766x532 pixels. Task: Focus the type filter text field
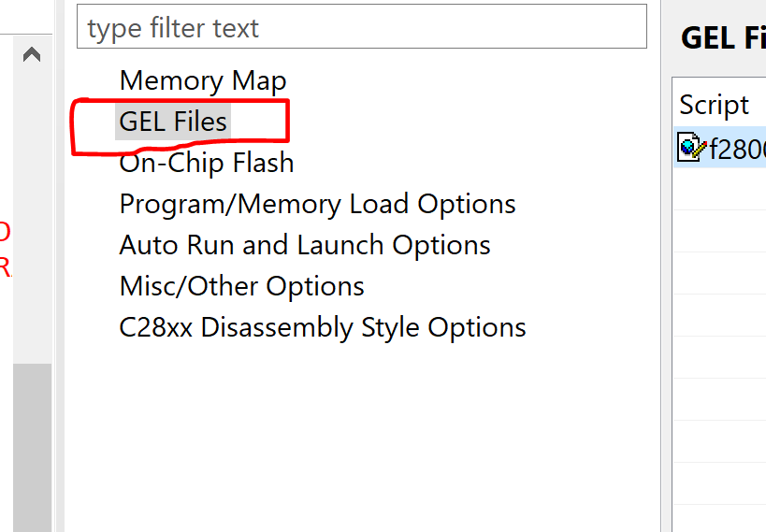pyautogui.click(x=362, y=27)
